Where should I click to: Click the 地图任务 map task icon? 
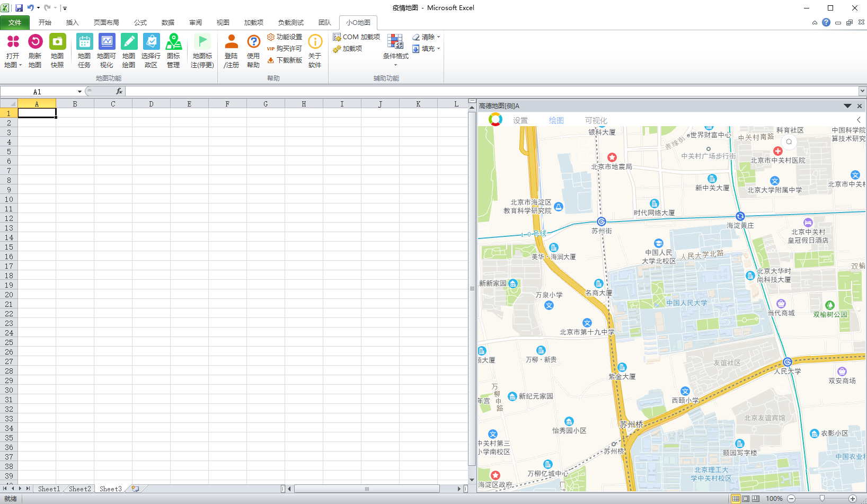coord(84,42)
